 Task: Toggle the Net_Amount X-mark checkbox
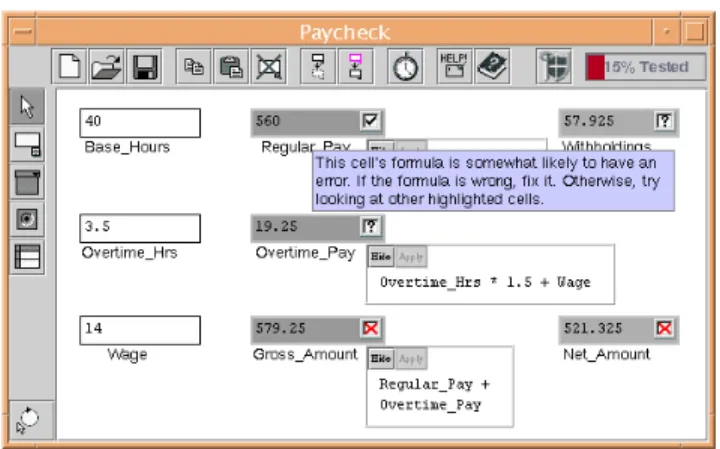click(664, 328)
